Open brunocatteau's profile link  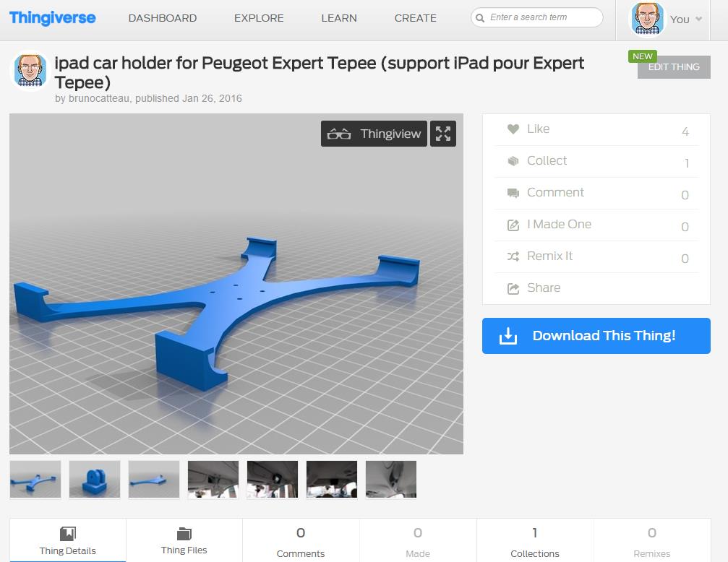click(x=99, y=98)
